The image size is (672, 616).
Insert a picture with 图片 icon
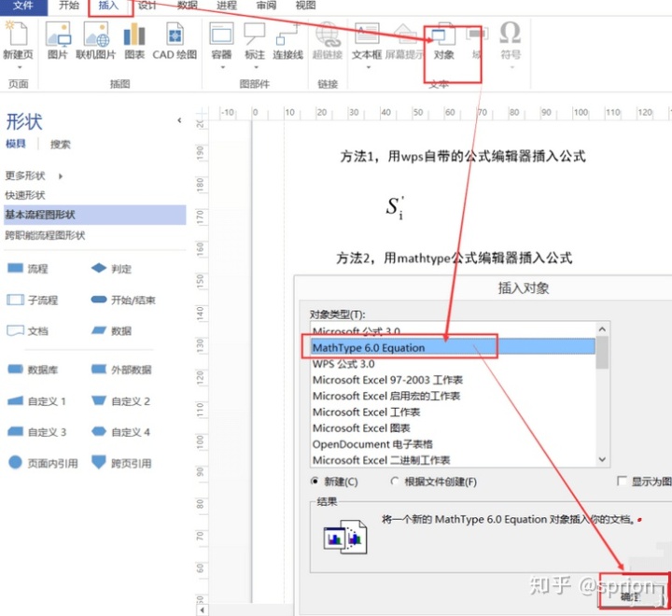tap(58, 35)
